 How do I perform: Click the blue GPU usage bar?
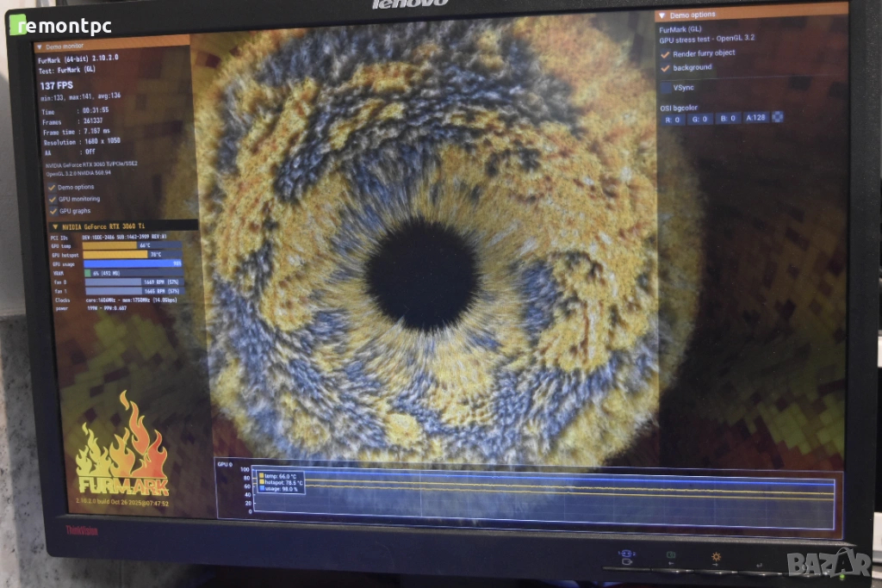[x=131, y=263]
